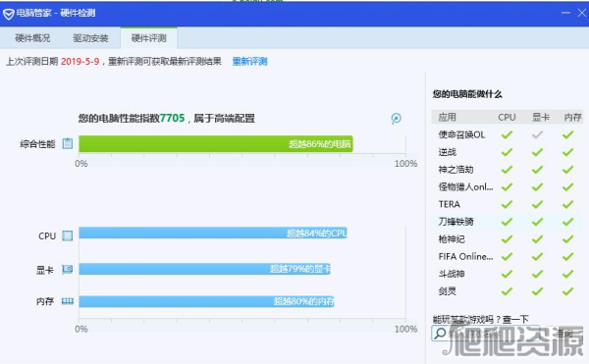
Task: Click the green 超越86%的电脑 bar
Action: pyautogui.click(x=216, y=143)
